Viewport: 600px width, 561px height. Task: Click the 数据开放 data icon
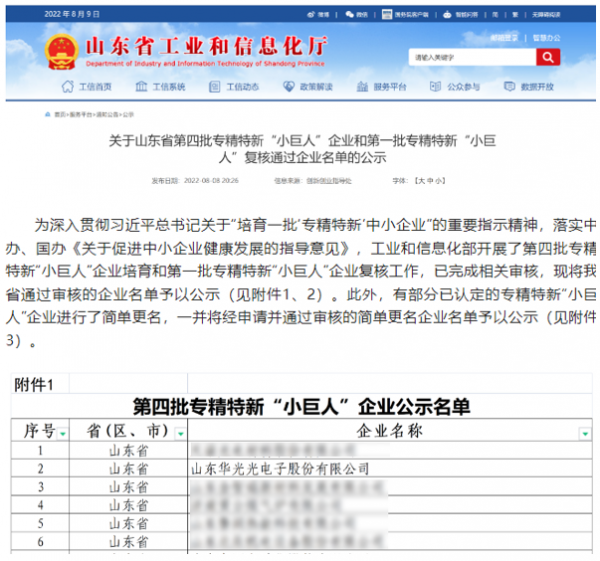508,87
